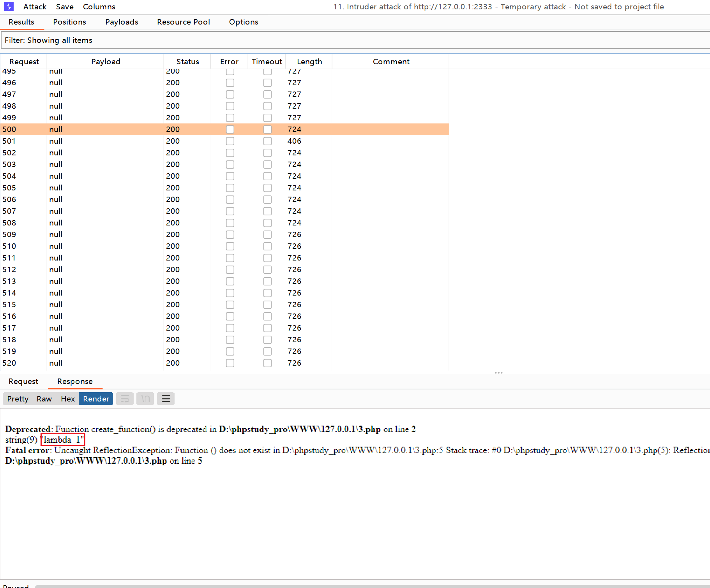Switch response view to Hex
The image size is (710, 588).
(x=68, y=399)
